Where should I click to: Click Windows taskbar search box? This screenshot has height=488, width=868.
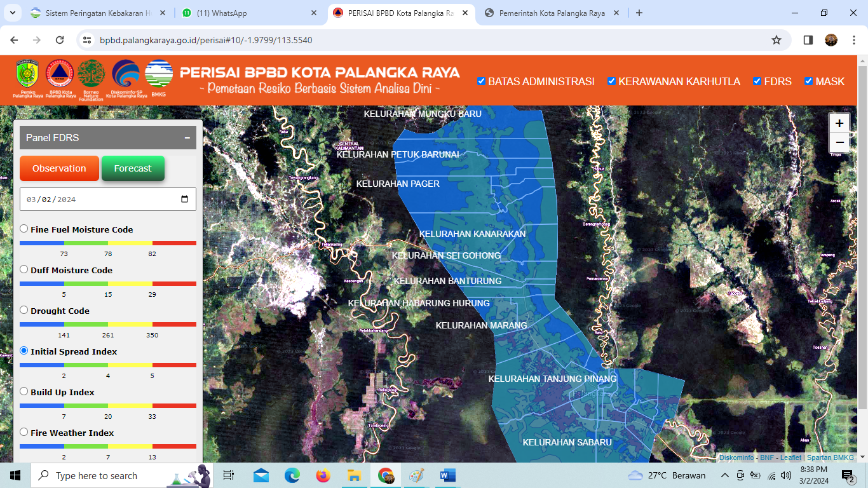coord(121,475)
